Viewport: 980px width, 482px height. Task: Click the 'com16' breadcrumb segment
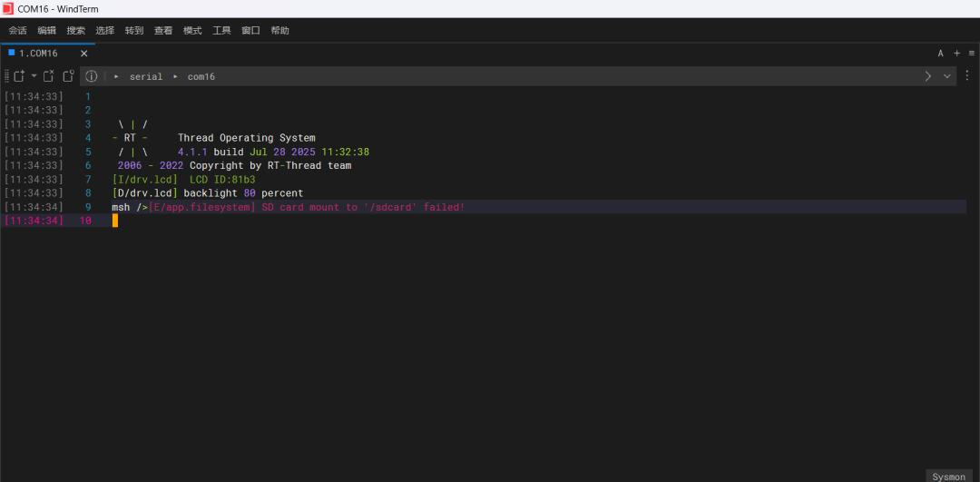pyautogui.click(x=201, y=77)
